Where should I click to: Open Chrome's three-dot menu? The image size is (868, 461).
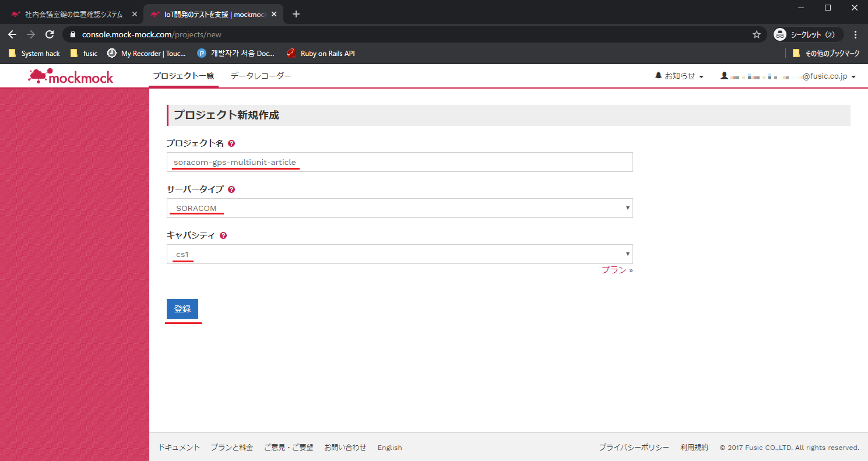click(855, 34)
